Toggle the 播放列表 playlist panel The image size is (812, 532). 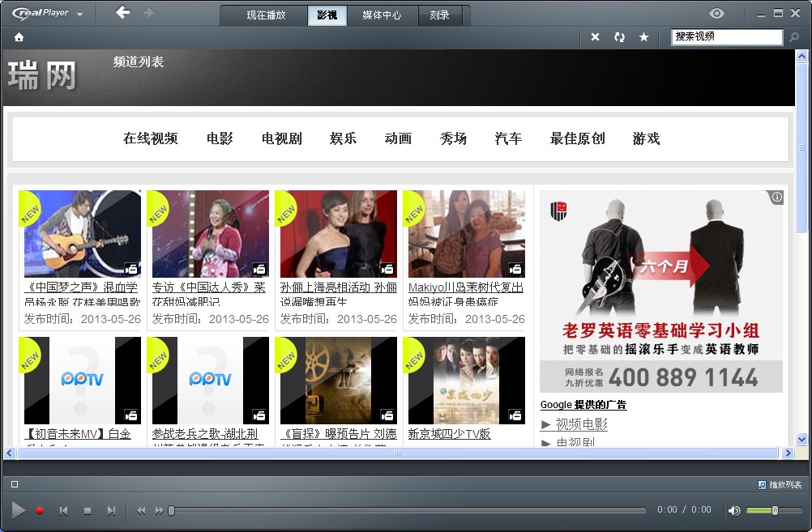click(x=780, y=484)
